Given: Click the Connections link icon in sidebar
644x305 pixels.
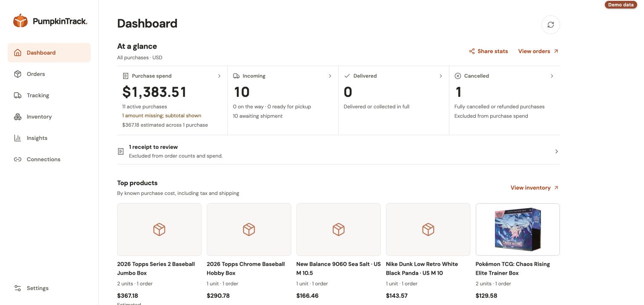Looking at the screenshot, I should tap(17, 159).
